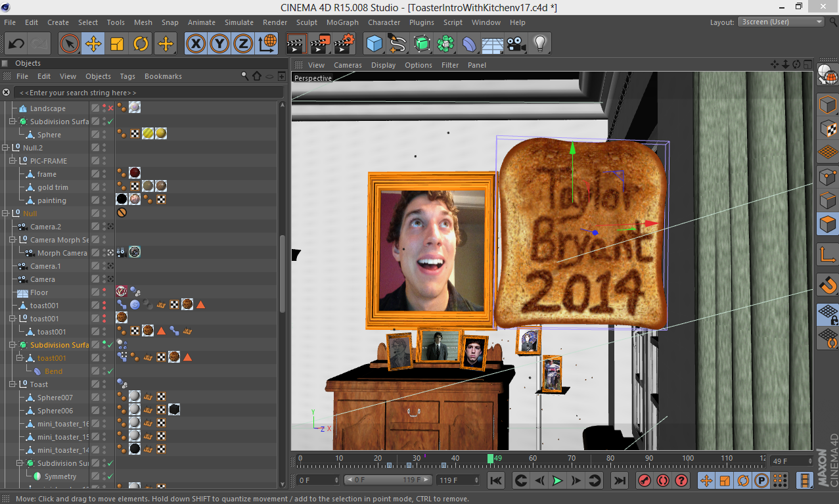The width and height of the screenshot is (839, 504).
Task: Toggle the Y axis lock
Action: click(x=219, y=44)
